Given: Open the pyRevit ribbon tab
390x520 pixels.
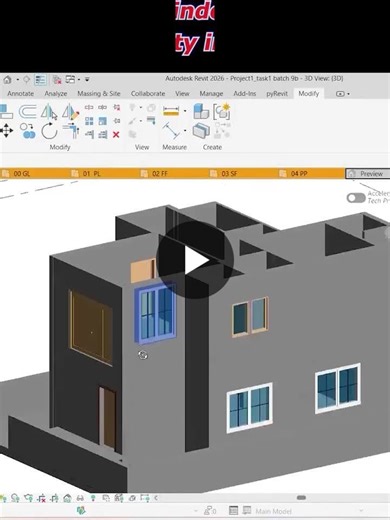Looking at the screenshot, I should [277, 94].
